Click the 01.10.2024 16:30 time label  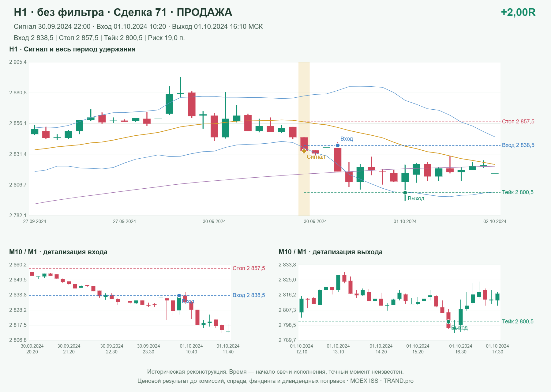point(461,349)
